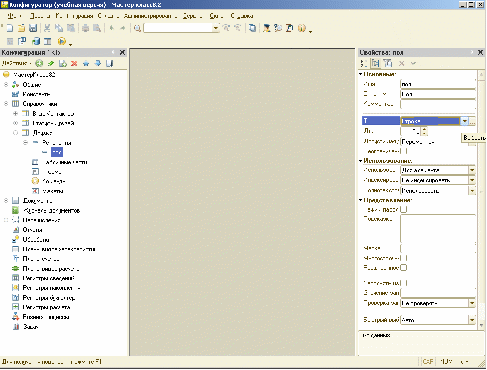This screenshot has width=487, height=370.
Task: Move the selected item down in the configuration tree
Action: coord(98,63)
